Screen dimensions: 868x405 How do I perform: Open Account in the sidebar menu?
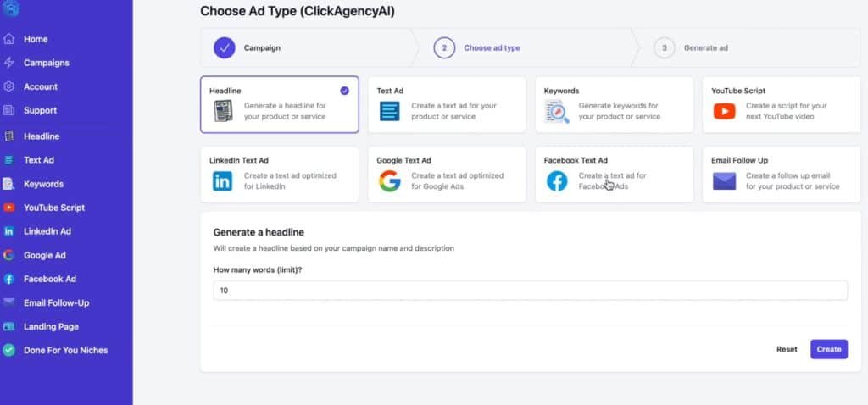click(41, 87)
